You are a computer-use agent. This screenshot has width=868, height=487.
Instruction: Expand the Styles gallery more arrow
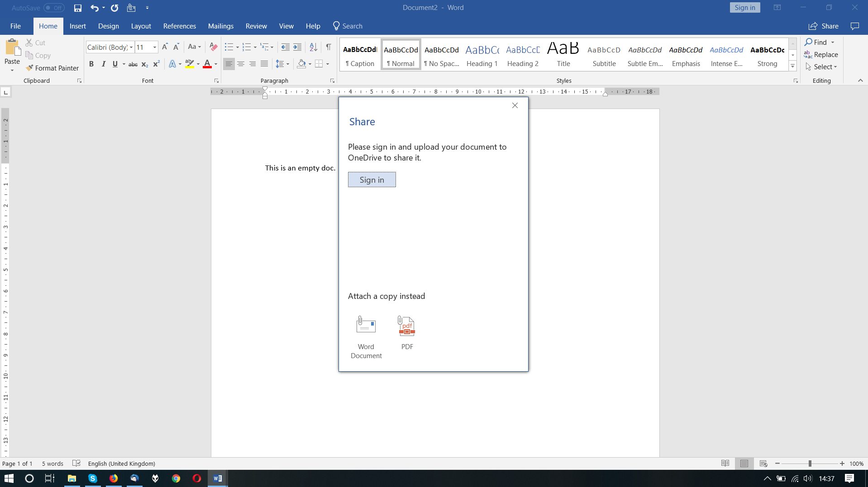pos(792,66)
